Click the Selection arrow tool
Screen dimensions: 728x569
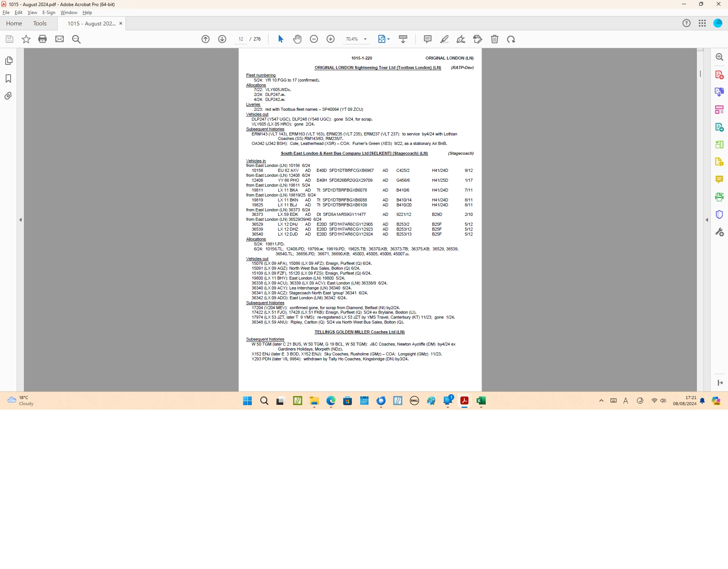click(281, 39)
